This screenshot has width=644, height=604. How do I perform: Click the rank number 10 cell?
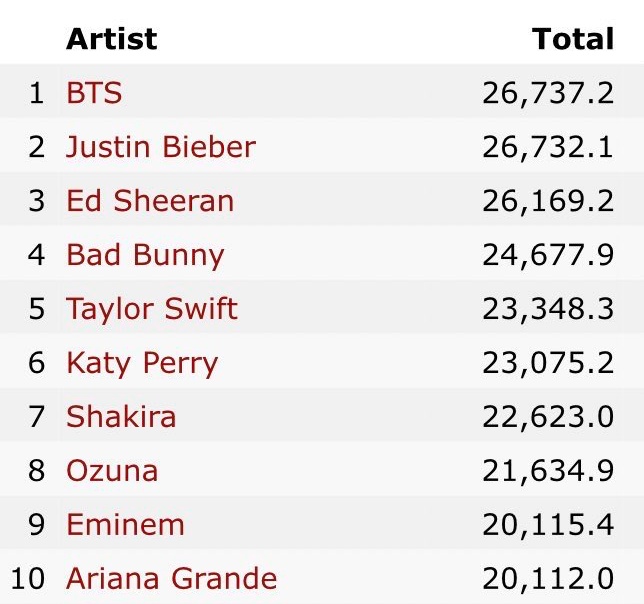[x=29, y=578]
